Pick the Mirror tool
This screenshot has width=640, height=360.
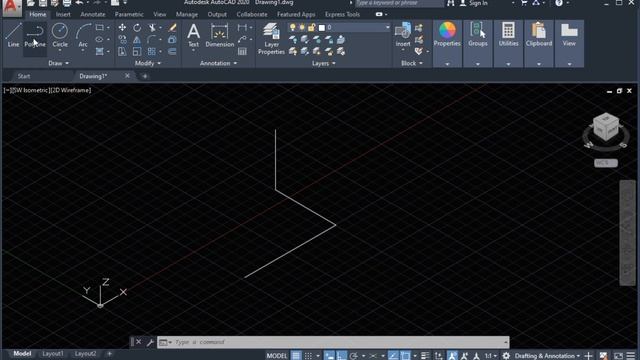(x=137, y=40)
